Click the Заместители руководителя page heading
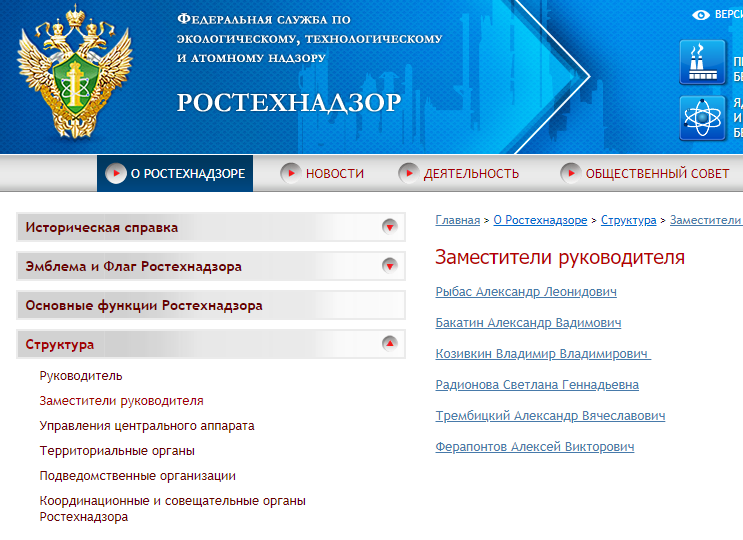Viewport: 743px width, 540px height. click(x=560, y=257)
